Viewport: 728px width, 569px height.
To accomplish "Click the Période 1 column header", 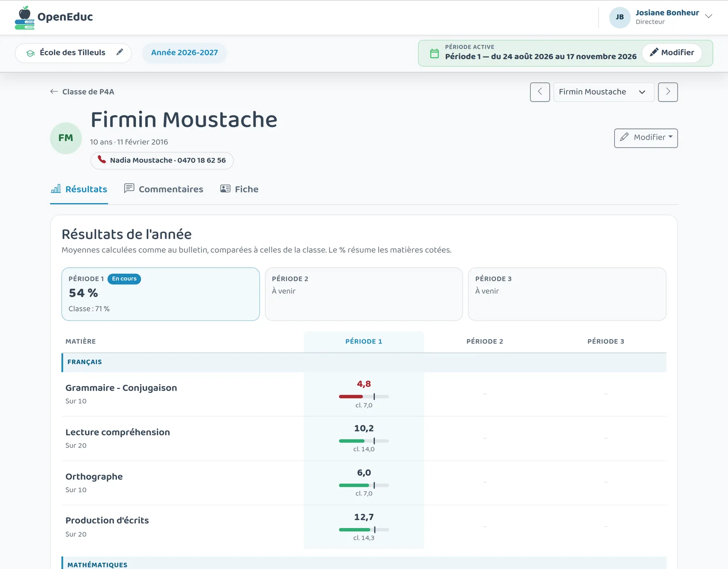I will pos(364,341).
